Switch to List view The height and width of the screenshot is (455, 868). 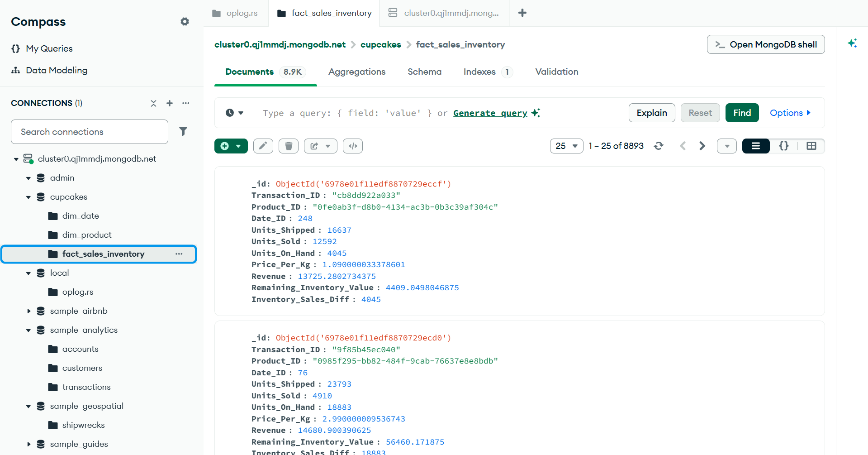pos(756,146)
